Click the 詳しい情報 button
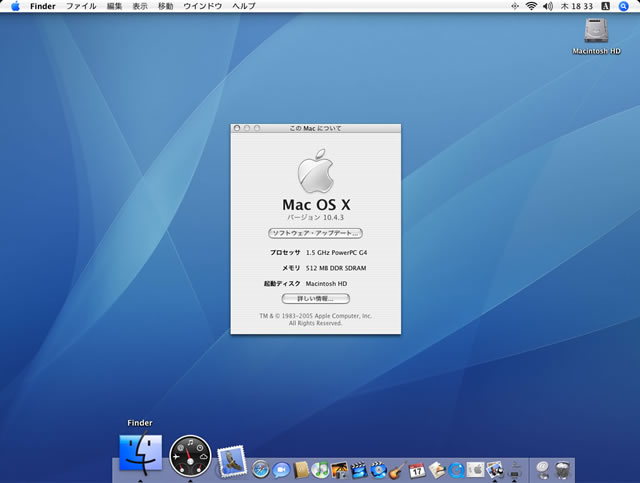Viewport: 640px width, 483px height. [x=316, y=299]
